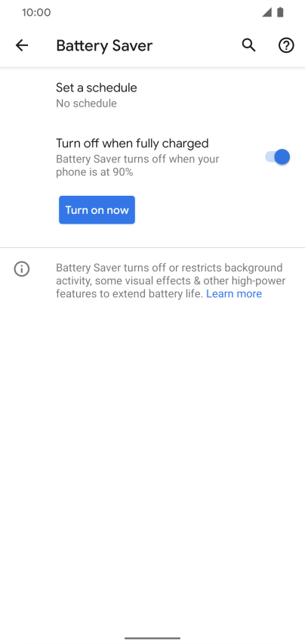The width and height of the screenshot is (305, 644).
Task: Click the divider line above the info section
Action: (x=152, y=248)
